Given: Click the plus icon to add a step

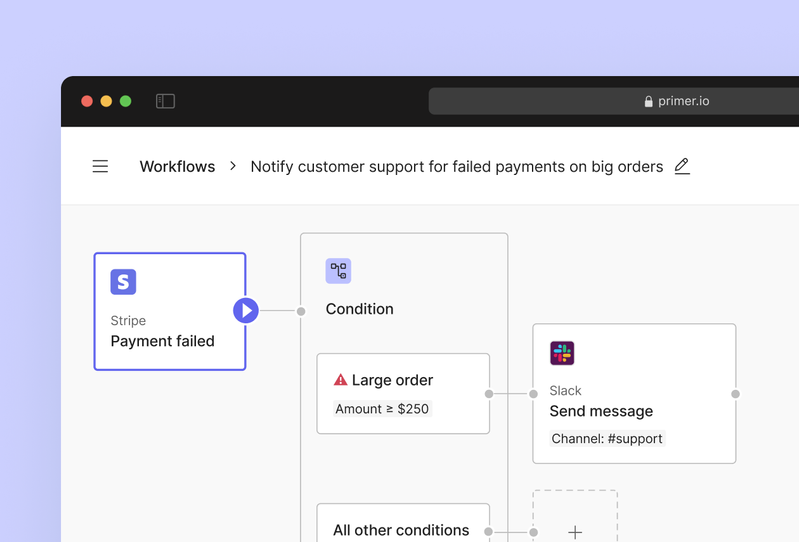Looking at the screenshot, I should [575, 532].
